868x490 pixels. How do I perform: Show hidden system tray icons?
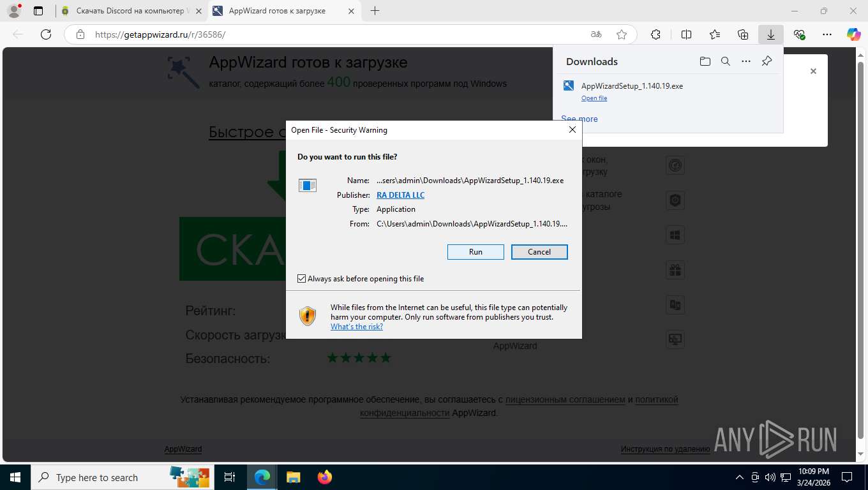740,477
